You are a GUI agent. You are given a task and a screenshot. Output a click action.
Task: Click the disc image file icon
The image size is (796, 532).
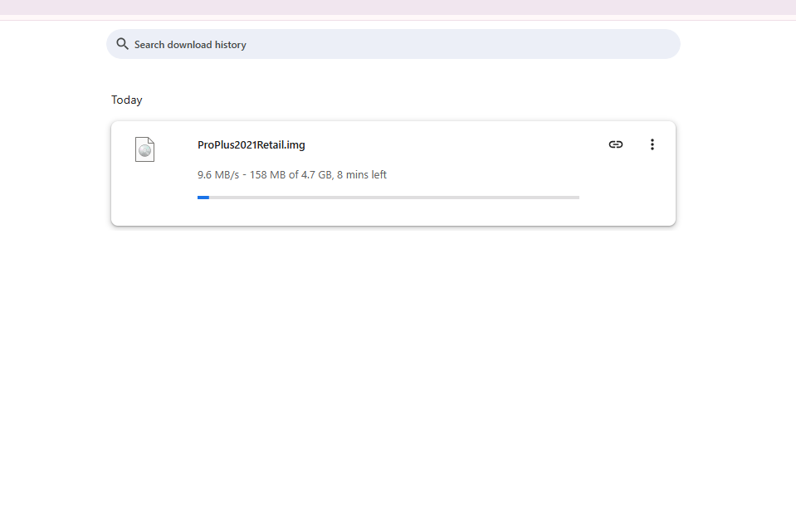(x=144, y=149)
